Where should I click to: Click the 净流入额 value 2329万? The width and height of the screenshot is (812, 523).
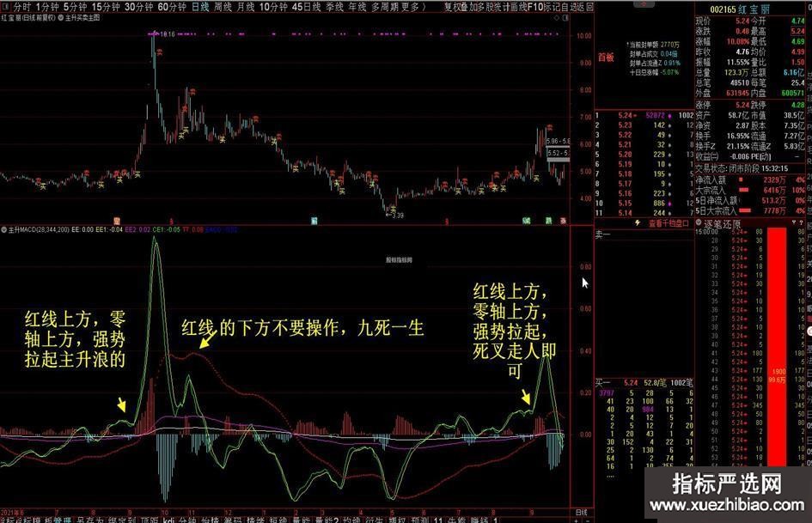click(x=774, y=179)
